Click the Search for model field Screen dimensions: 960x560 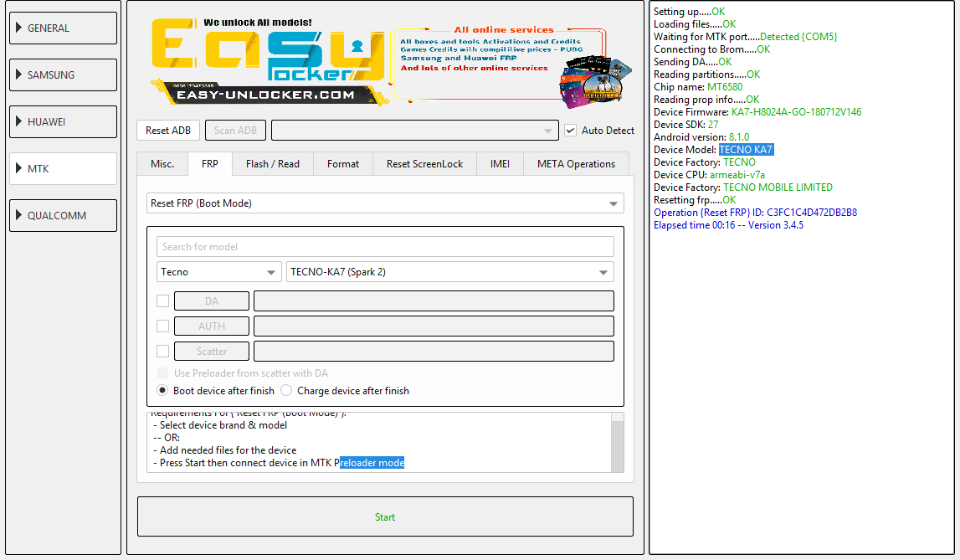point(385,247)
